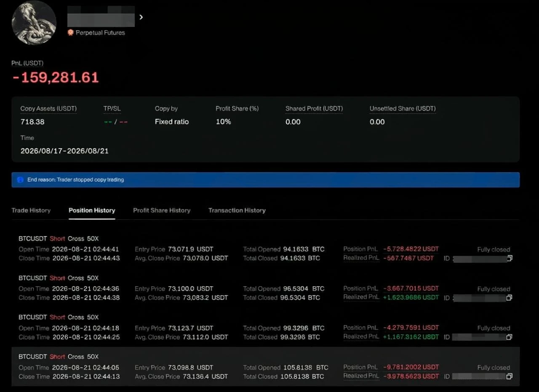This screenshot has height=392, width=539.
Task: Click Total Opened value 105.8138 BTC
Action: (x=305, y=368)
